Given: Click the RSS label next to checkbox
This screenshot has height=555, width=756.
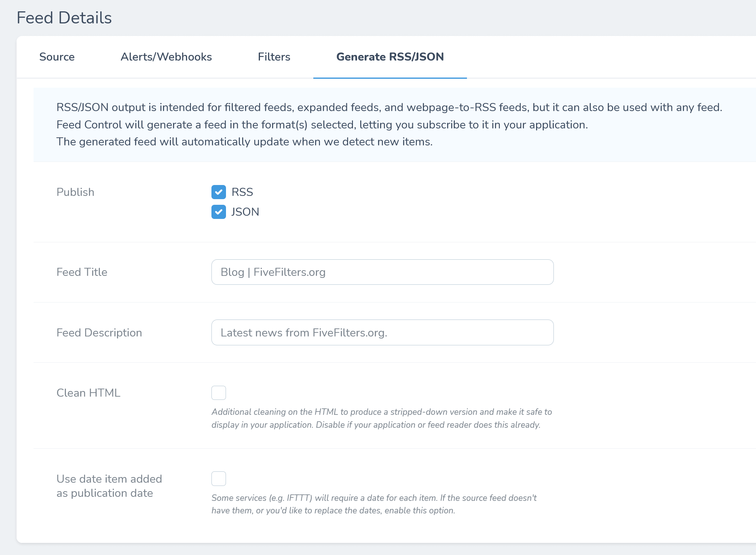Looking at the screenshot, I should pyautogui.click(x=242, y=192).
